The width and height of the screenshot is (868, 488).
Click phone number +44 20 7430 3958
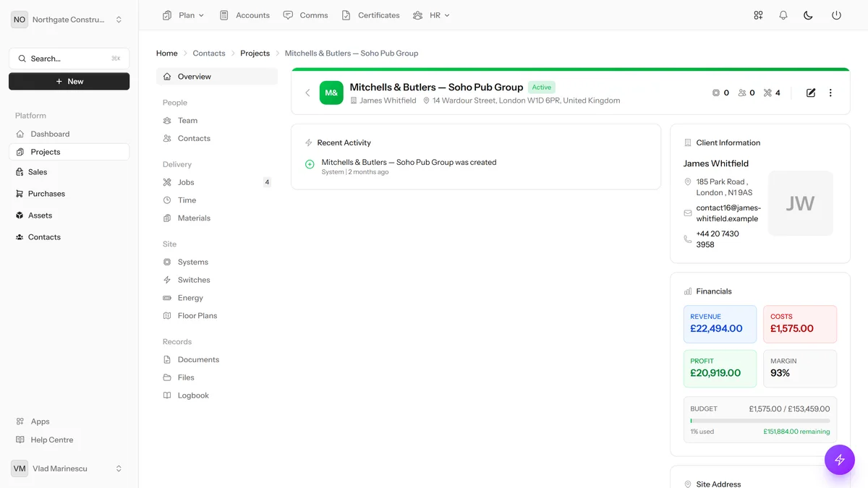click(x=718, y=239)
